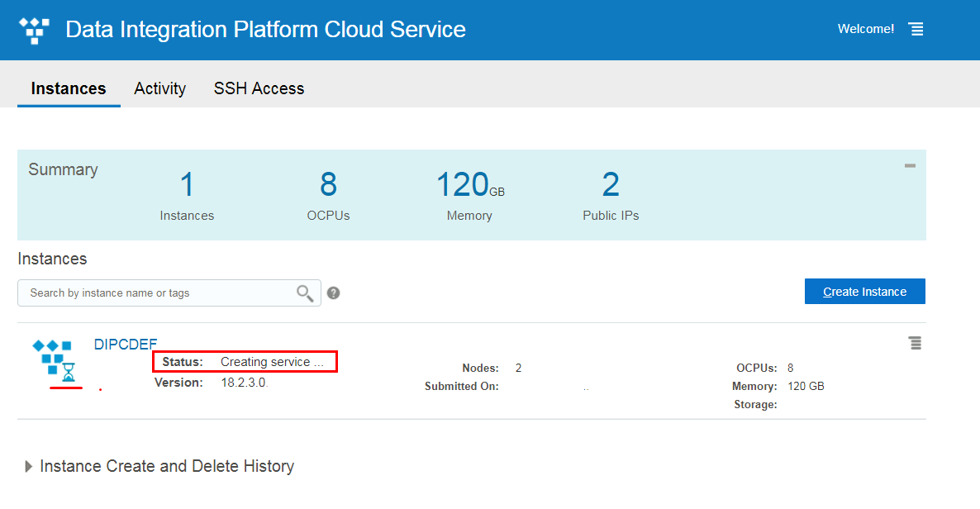Click the help question mark icon
This screenshot has height=509, width=980.
coord(334,293)
